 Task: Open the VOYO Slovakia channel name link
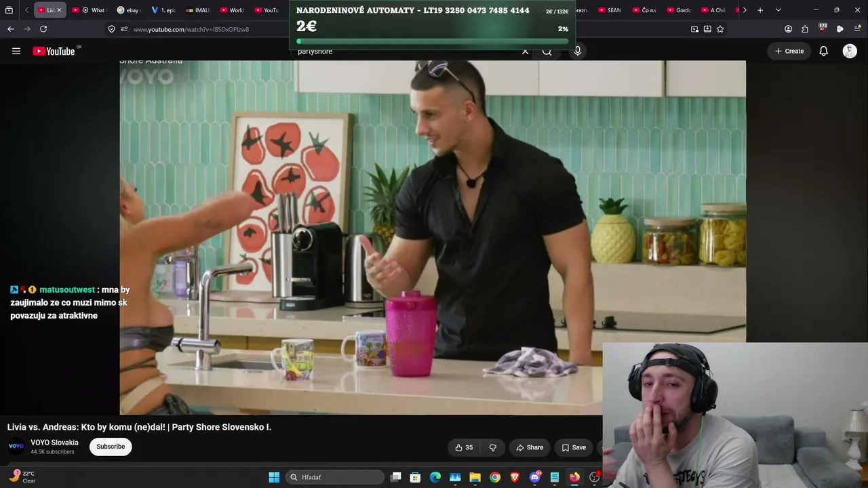(54, 443)
